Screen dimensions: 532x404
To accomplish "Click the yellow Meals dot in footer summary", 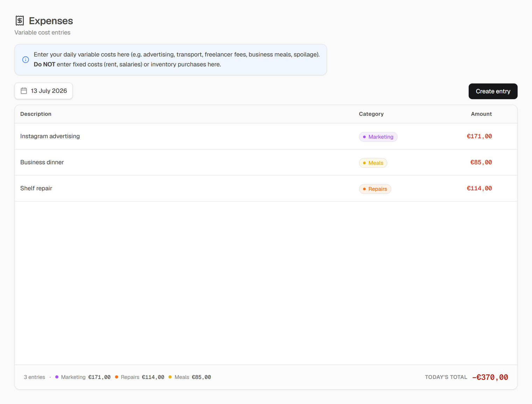I will point(170,377).
